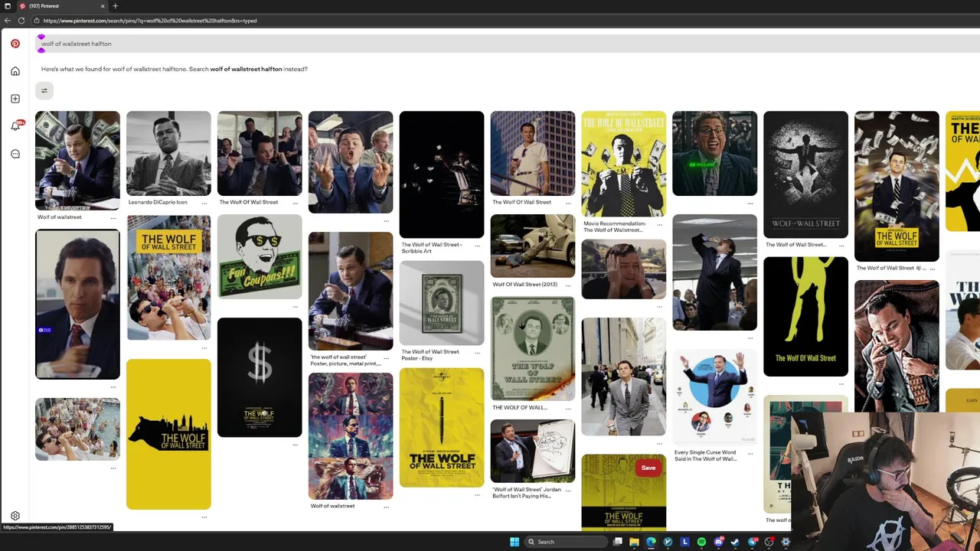
Task: Open the DiCaprio holding cash at desk pin
Action: [x=77, y=161]
